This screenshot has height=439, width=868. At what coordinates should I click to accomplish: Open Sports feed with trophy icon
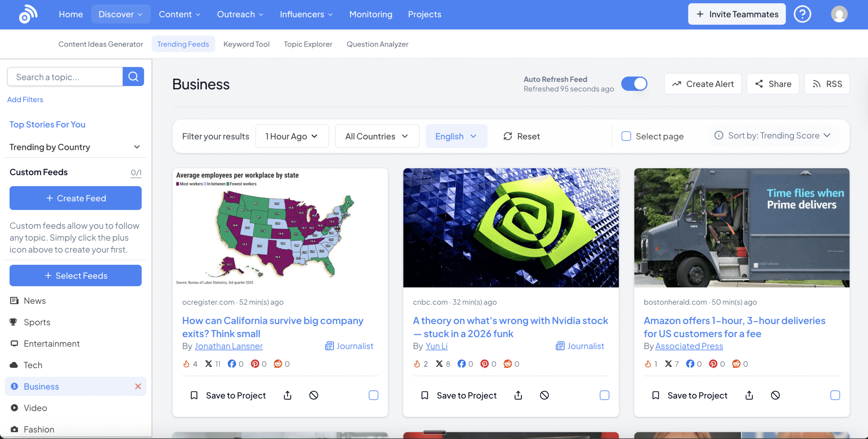[x=76, y=322]
